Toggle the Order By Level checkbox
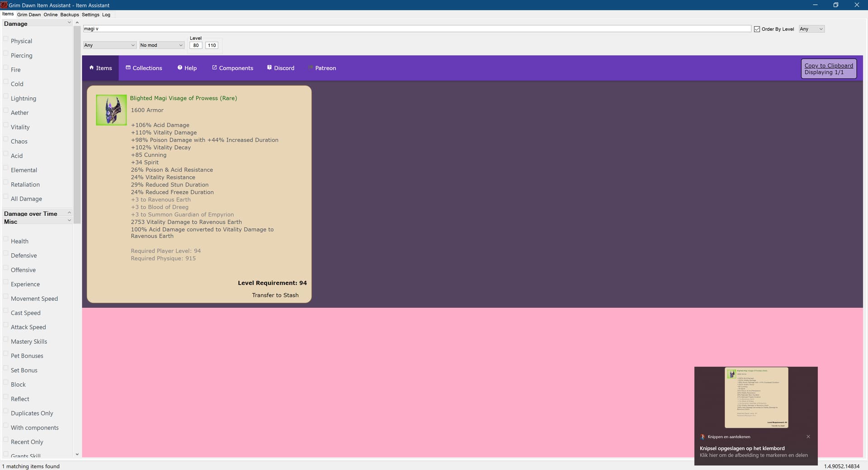The width and height of the screenshot is (868, 470). click(757, 29)
